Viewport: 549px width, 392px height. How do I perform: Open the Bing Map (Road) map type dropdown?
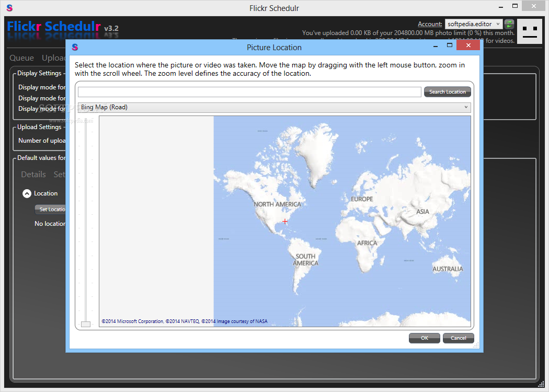[274, 107]
